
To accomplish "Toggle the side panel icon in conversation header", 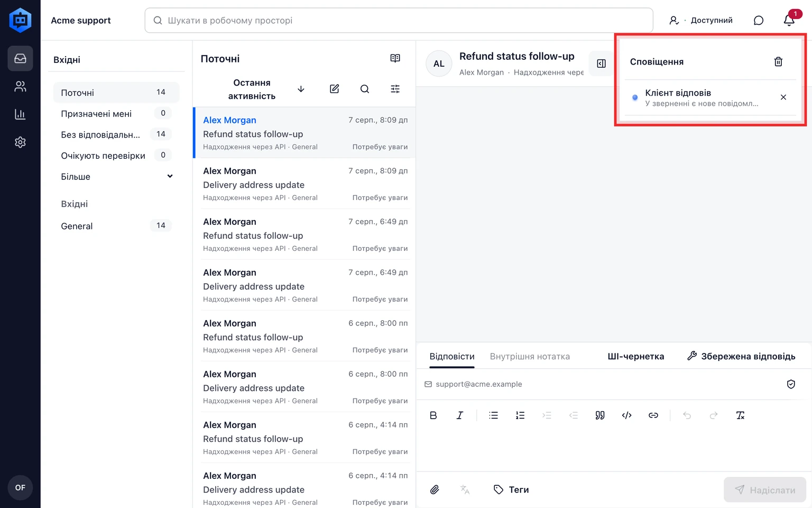I will point(601,63).
